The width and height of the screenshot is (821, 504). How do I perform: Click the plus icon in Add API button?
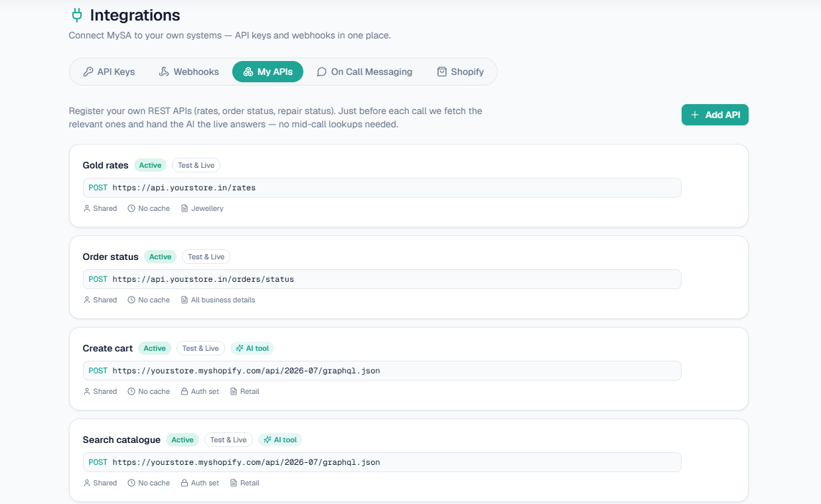pyautogui.click(x=695, y=115)
